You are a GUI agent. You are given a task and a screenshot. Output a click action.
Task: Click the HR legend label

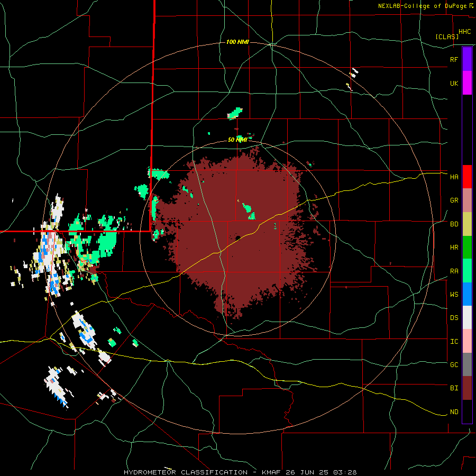point(454,248)
